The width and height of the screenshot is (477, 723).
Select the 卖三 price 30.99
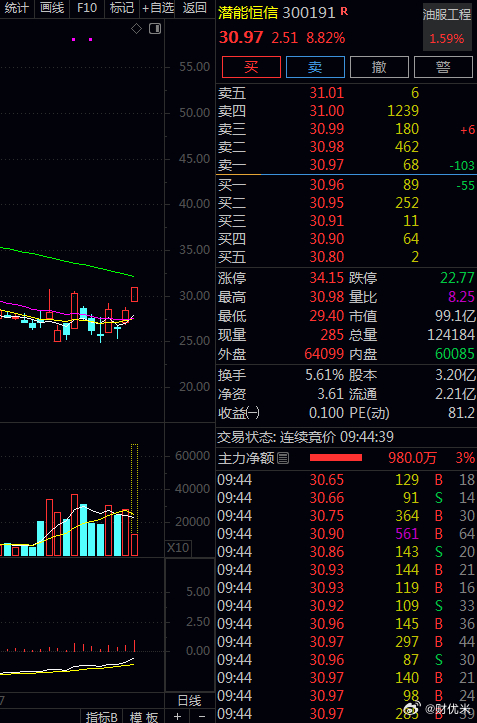[x=327, y=129]
